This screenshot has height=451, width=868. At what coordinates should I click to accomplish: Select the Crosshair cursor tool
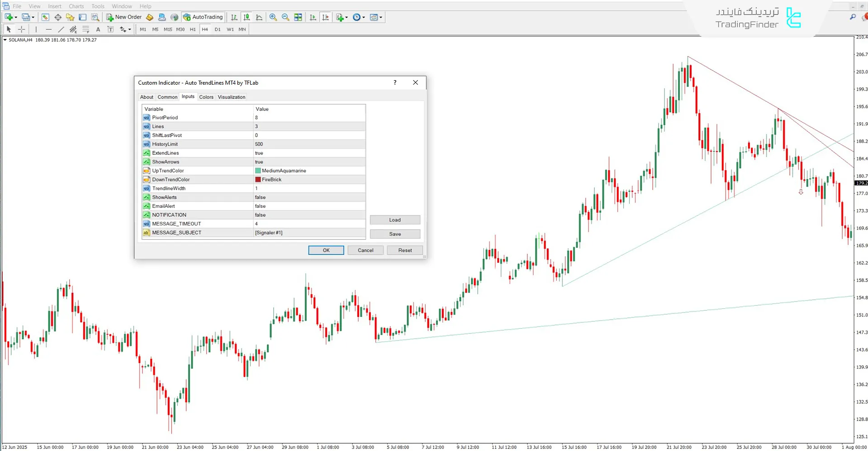21,29
